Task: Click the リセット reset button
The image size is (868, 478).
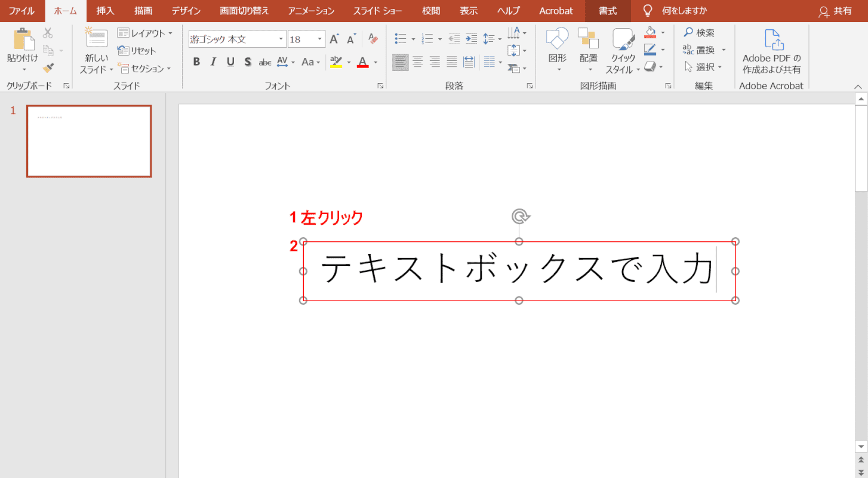Action: tap(137, 51)
